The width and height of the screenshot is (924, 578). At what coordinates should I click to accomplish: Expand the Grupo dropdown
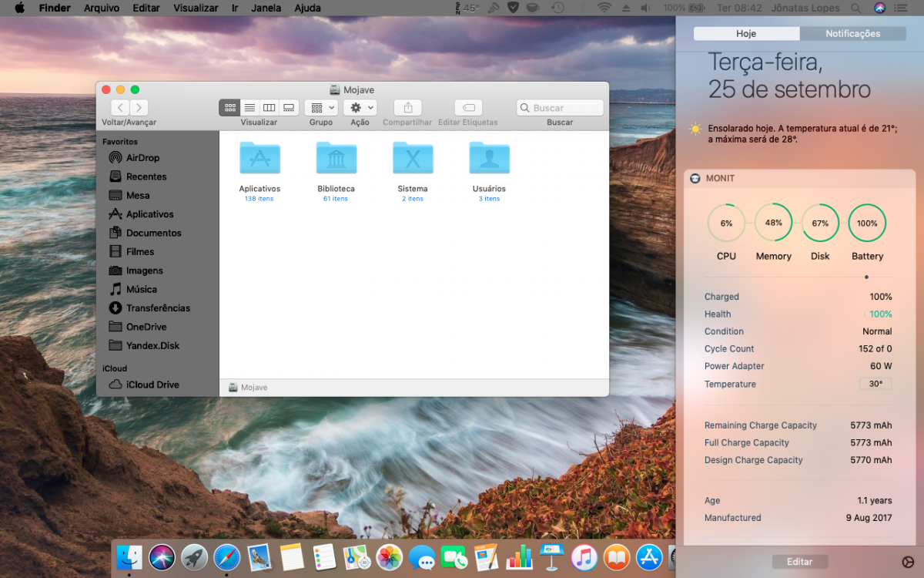(321, 108)
